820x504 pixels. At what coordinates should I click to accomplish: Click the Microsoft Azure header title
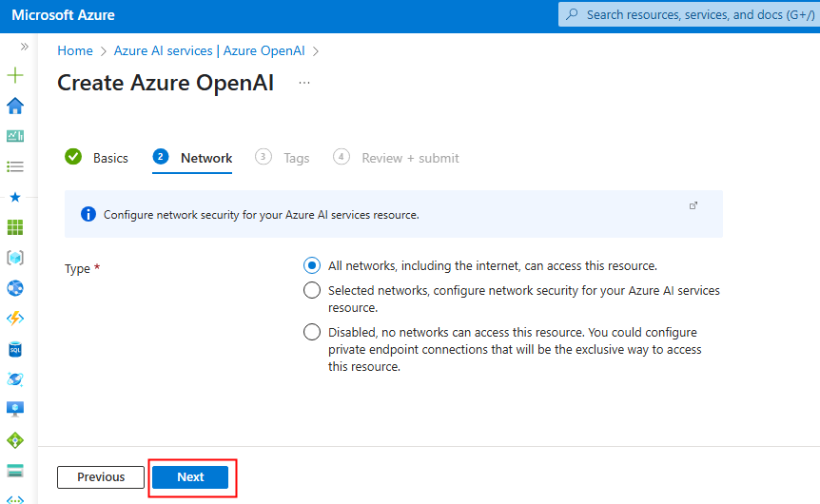(64, 15)
